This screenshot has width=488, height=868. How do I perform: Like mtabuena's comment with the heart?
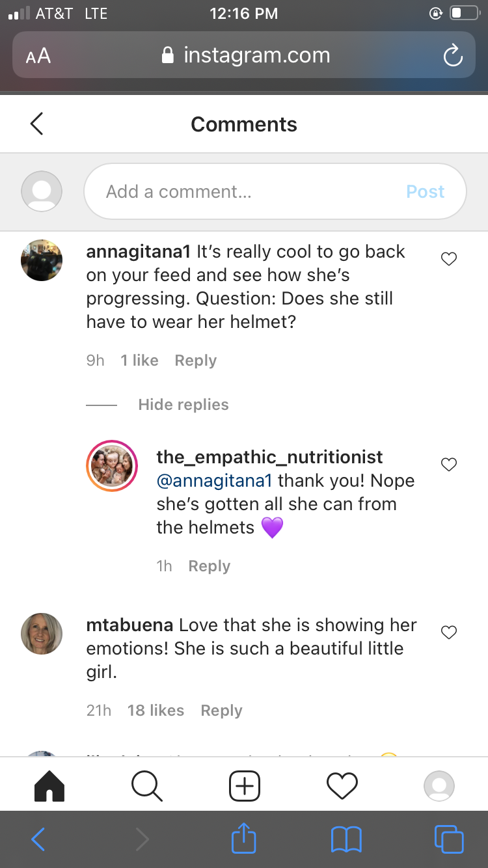pos(449,632)
